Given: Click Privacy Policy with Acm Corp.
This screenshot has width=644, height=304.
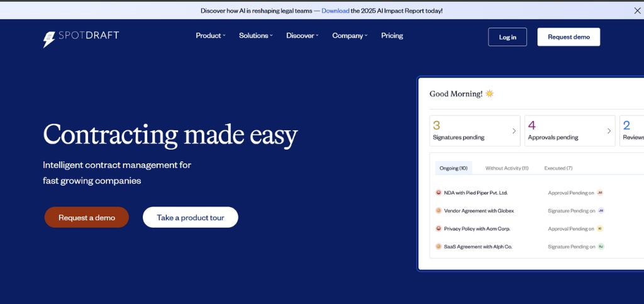Looking at the screenshot, I should (477, 229).
